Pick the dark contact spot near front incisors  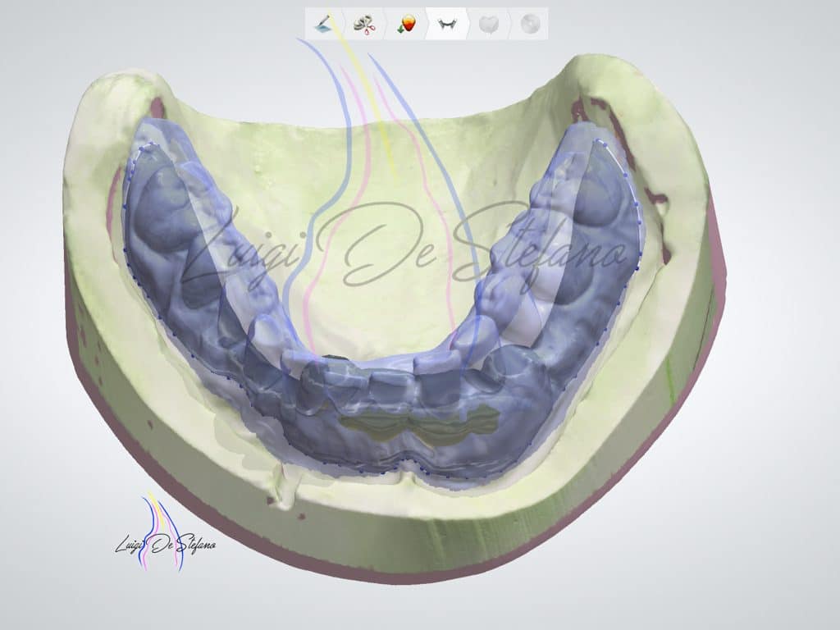coord(338,358)
